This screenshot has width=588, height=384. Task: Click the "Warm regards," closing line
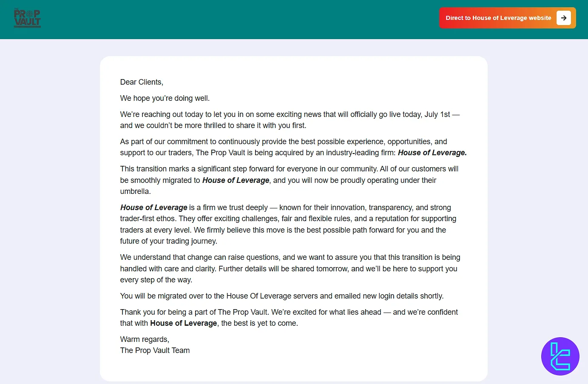coord(145,339)
